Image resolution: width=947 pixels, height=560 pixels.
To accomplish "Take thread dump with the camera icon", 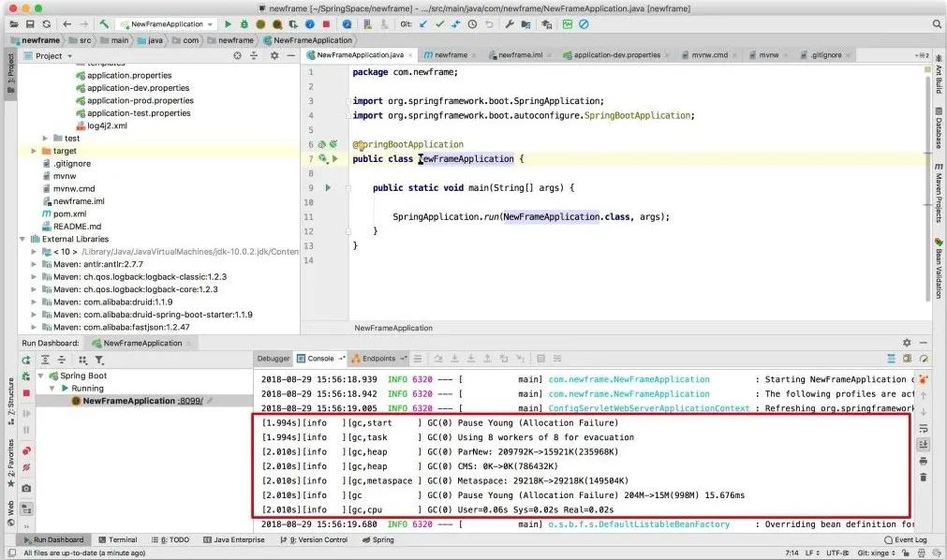I will click(26, 488).
